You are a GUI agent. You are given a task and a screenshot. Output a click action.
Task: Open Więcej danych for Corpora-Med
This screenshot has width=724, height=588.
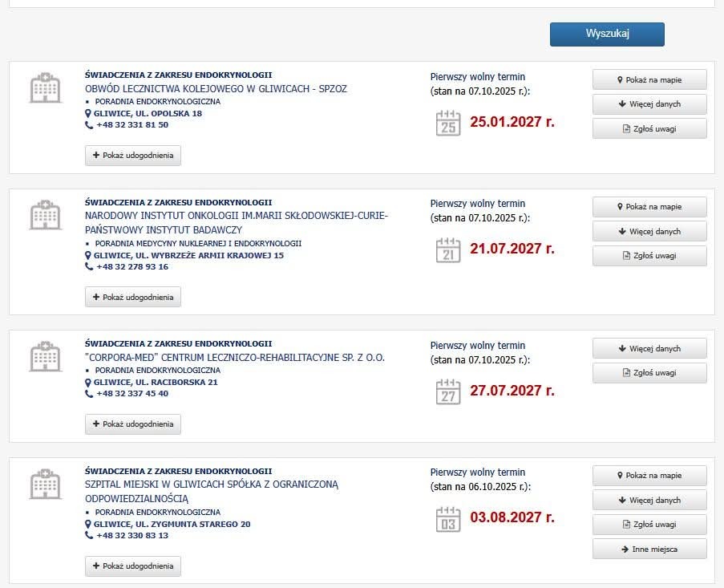[649, 349]
